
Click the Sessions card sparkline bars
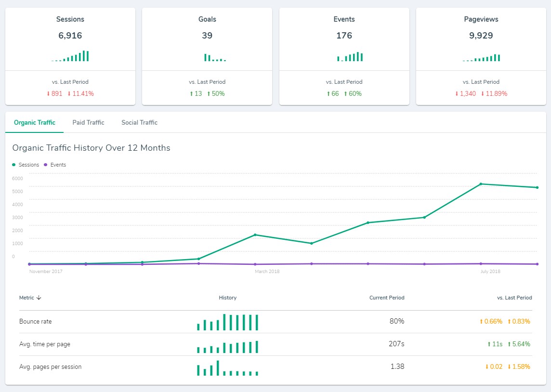pyautogui.click(x=70, y=56)
